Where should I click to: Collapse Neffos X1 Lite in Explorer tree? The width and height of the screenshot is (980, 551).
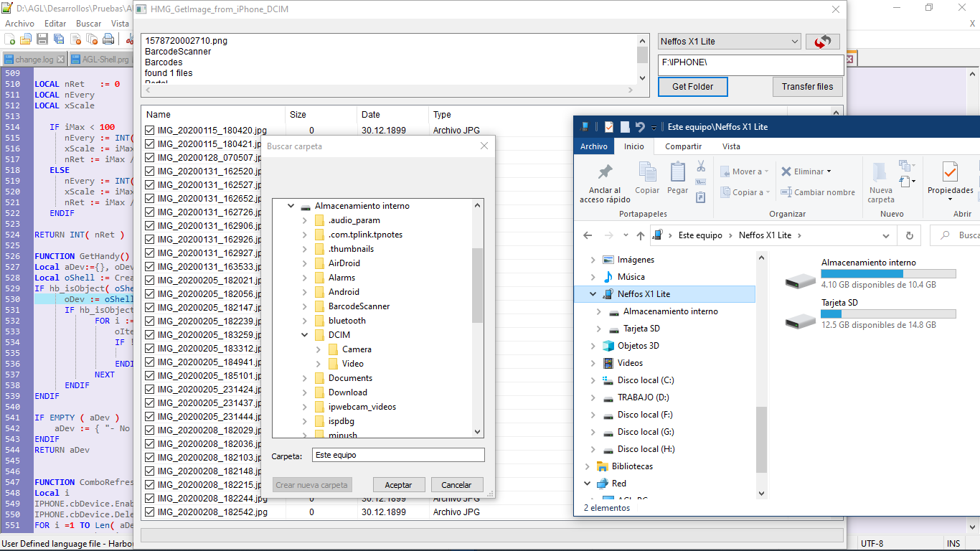593,294
